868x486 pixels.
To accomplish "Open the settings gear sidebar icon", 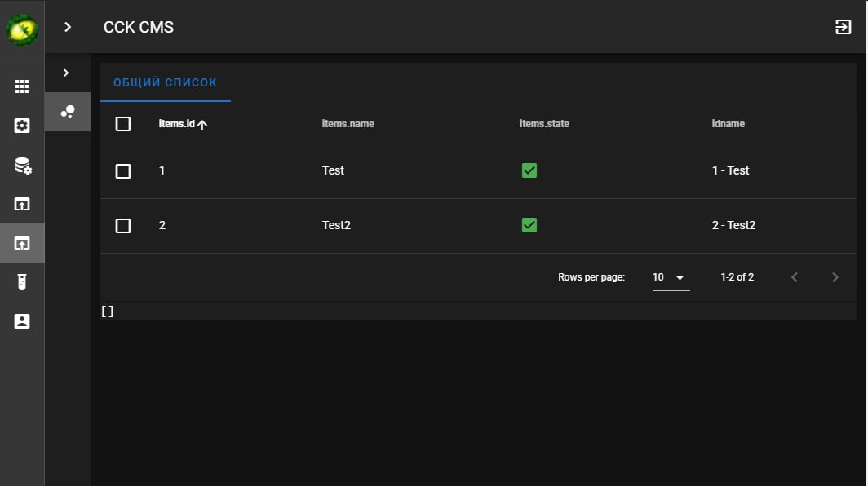I will 22,126.
